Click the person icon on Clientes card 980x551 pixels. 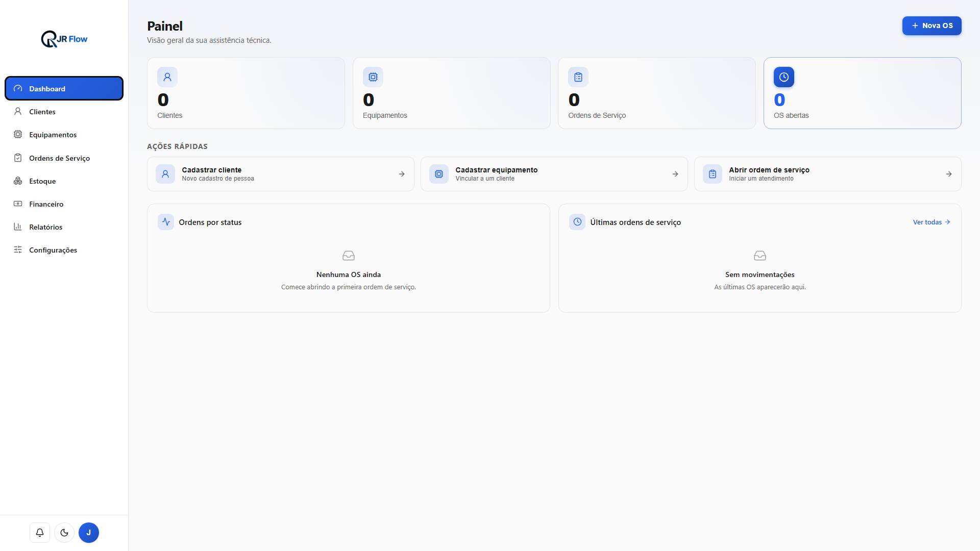coord(167,77)
